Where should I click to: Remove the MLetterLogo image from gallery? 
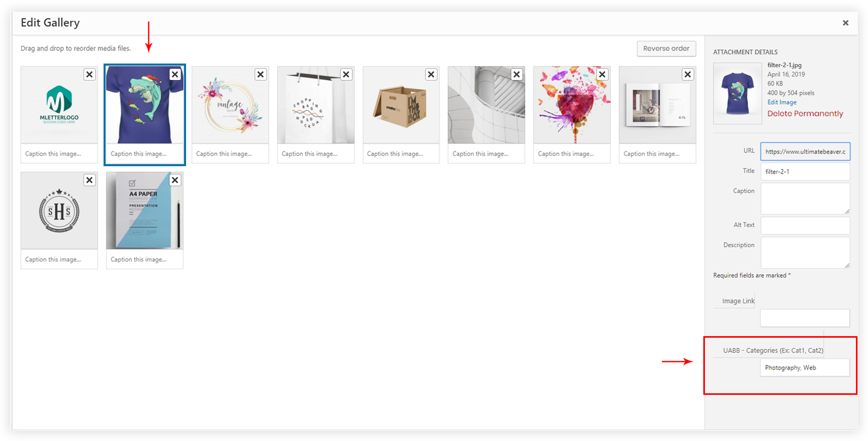click(90, 74)
